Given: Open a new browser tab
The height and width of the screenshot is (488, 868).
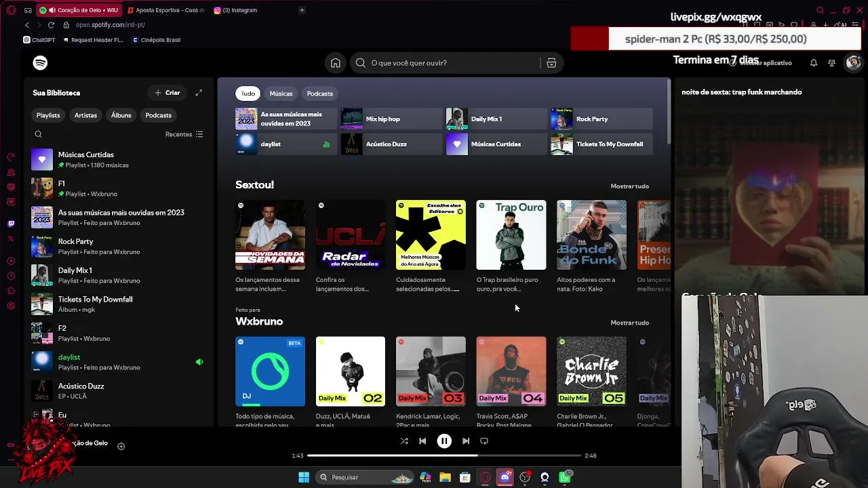Looking at the screenshot, I should (x=302, y=10).
